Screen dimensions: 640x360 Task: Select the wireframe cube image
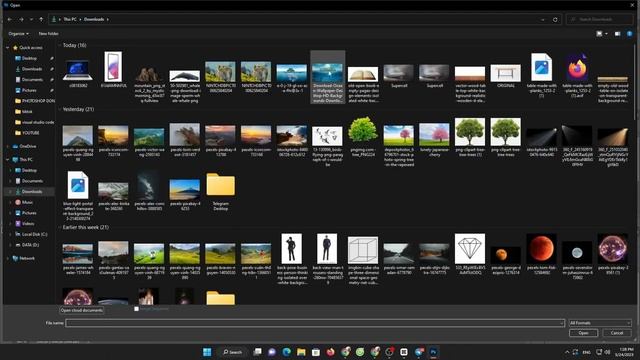pyautogui.click(x=363, y=250)
